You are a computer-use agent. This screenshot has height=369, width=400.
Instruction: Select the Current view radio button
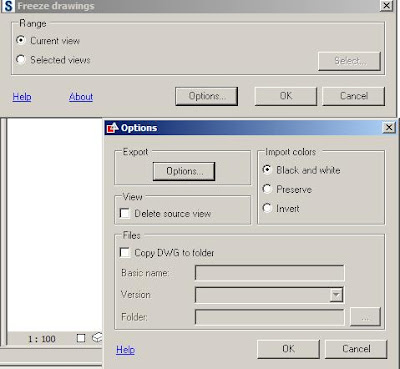(21, 40)
